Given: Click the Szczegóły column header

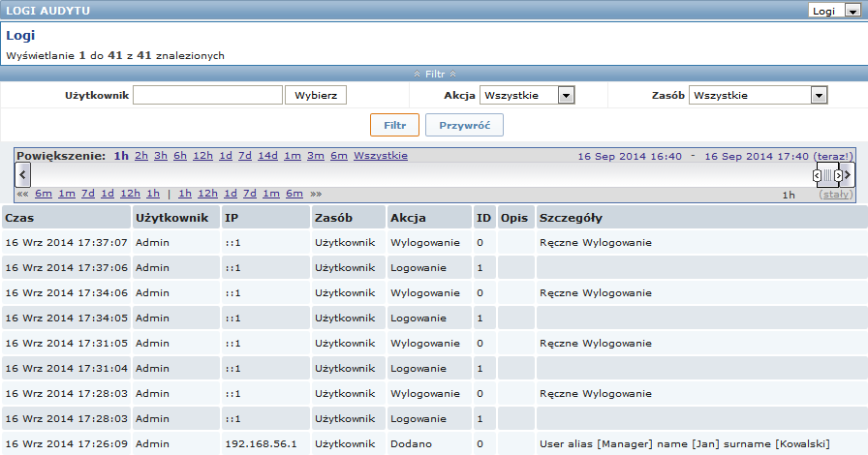Looking at the screenshot, I should (x=702, y=218).
